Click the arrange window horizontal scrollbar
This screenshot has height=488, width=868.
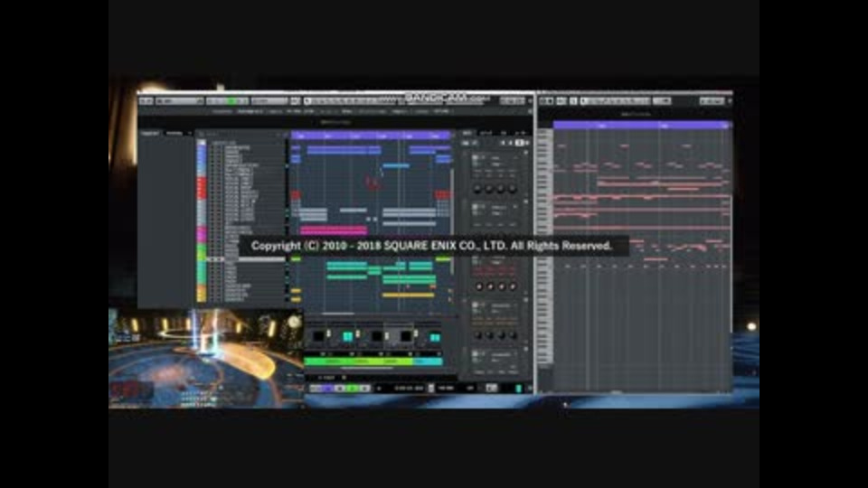[337, 314]
